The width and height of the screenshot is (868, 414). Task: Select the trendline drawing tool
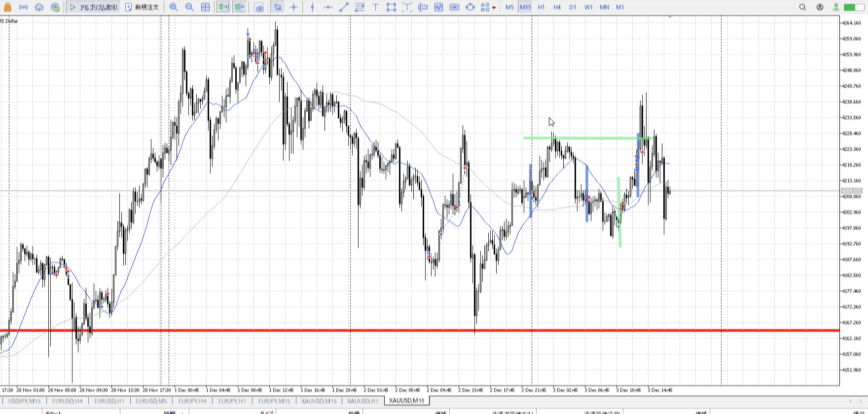click(344, 7)
